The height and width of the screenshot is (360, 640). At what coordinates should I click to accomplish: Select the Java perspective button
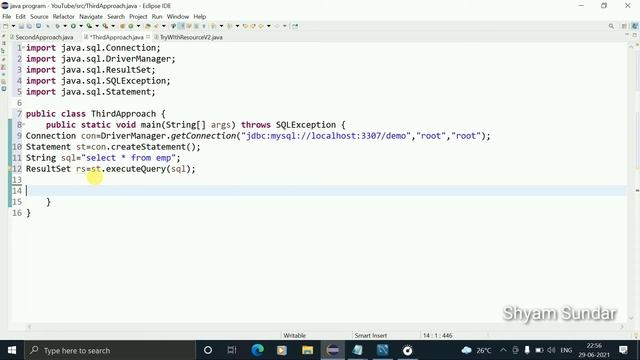click(635, 26)
